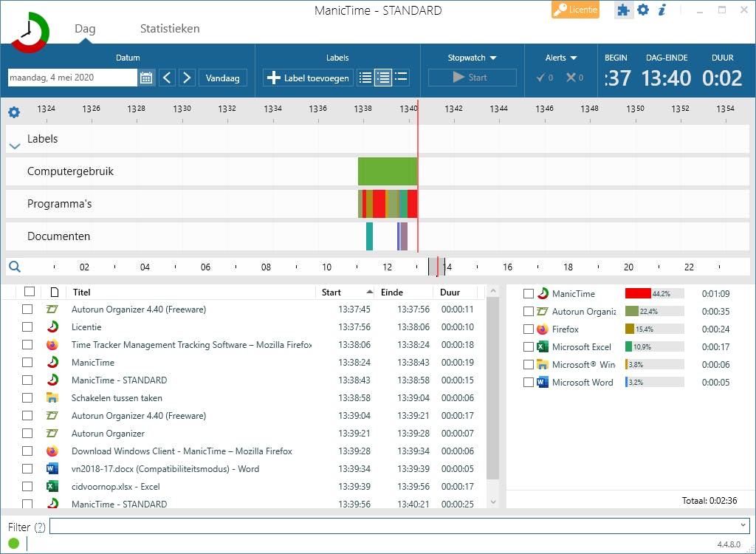Go to next day arrow
This screenshot has height=554, width=756.
click(x=187, y=78)
